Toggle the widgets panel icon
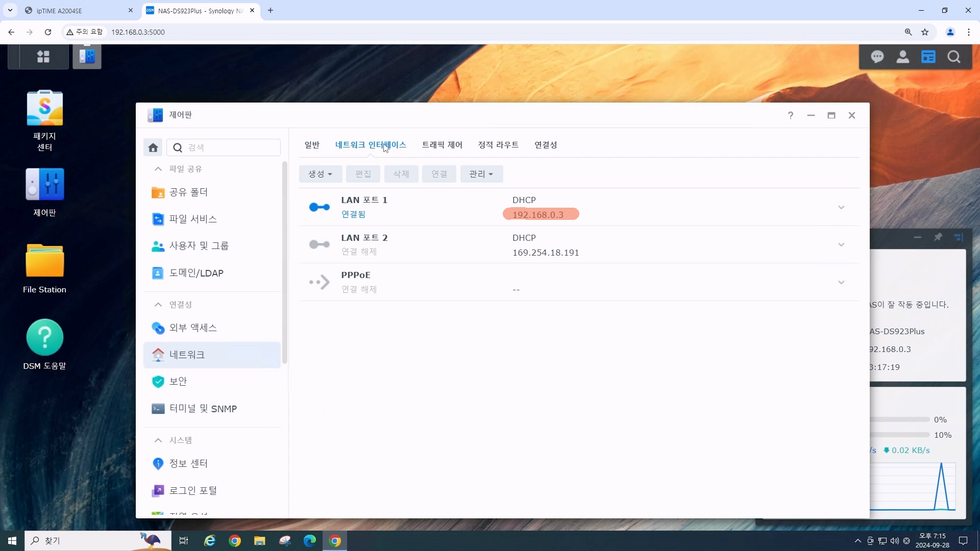Screen dimensions: 980x551 coord(928,57)
